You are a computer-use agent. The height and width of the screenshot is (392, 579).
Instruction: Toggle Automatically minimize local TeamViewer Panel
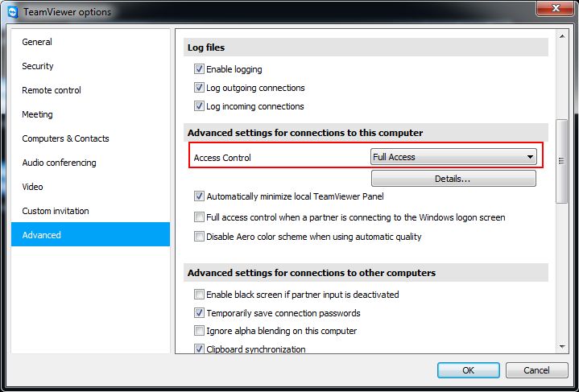(x=199, y=196)
